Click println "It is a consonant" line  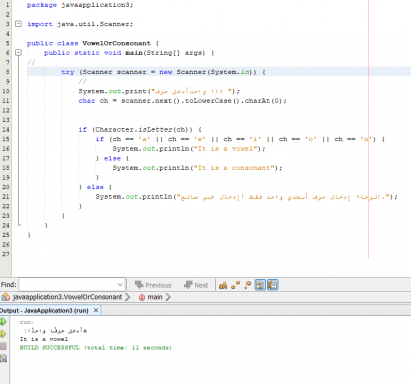tap(197, 168)
